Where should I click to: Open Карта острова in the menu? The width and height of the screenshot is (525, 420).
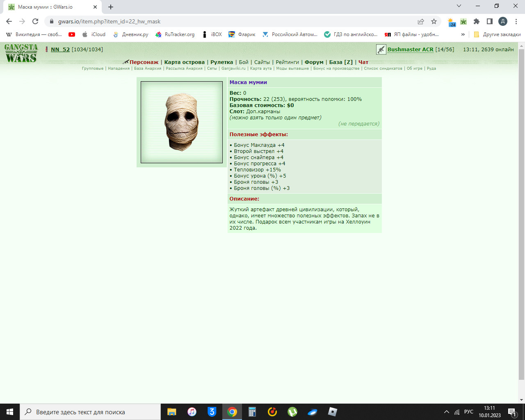pyautogui.click(x=185, y=62)
